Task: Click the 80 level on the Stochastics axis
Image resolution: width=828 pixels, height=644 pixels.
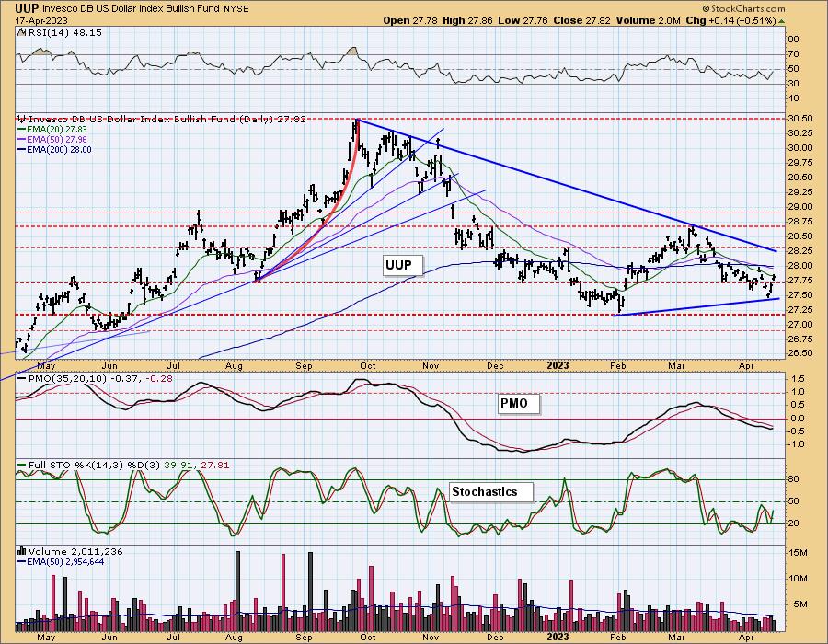Action: click(x=793, y=479)
